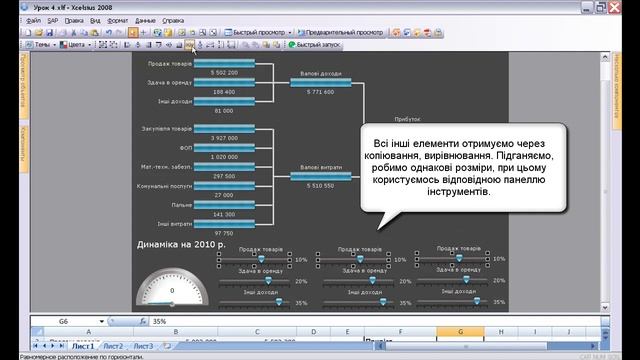Click the last-sheet navigation arrow

62,346
